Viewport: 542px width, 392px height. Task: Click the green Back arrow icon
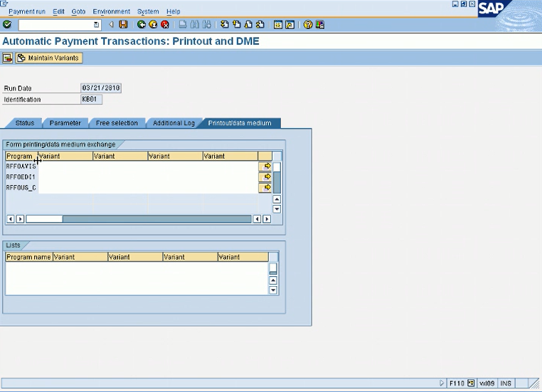click(x=141, y=24)
